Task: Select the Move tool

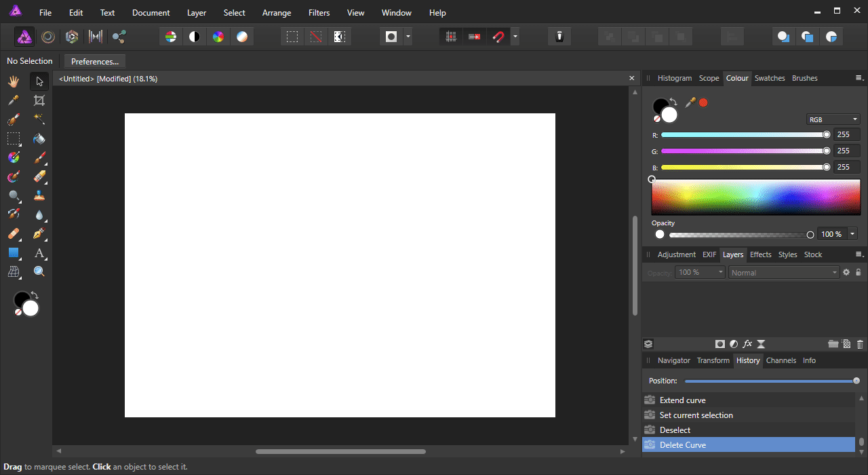Action: [x=39, y=81]
